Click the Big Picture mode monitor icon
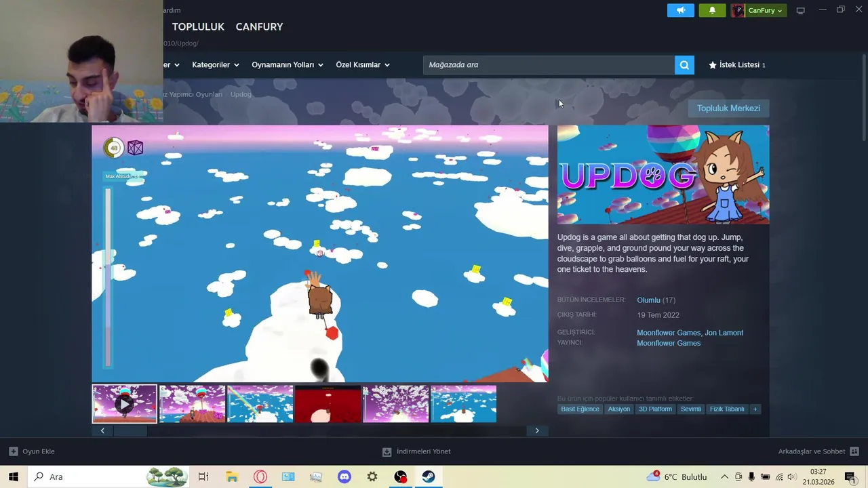868x488 pixels. click(801, 10)
